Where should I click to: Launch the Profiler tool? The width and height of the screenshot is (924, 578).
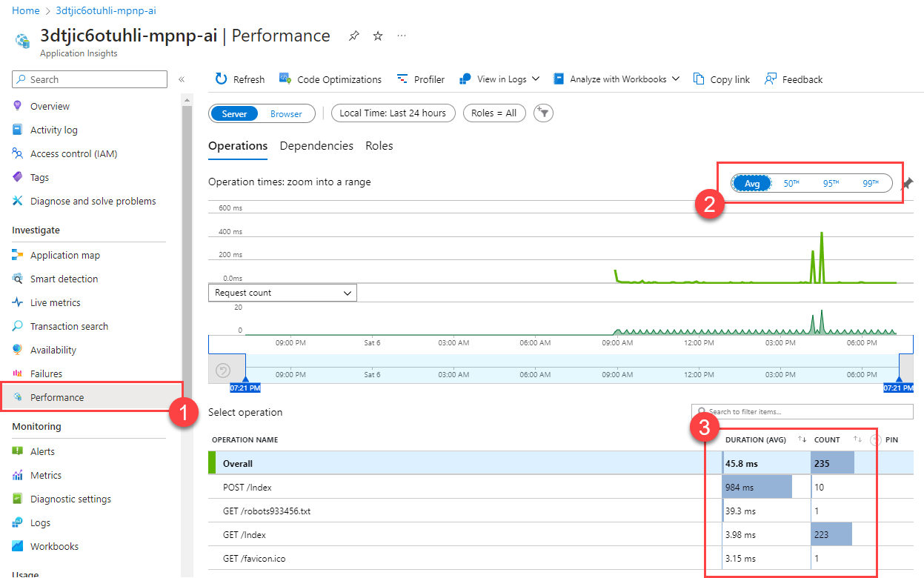(x=421, y=79)
